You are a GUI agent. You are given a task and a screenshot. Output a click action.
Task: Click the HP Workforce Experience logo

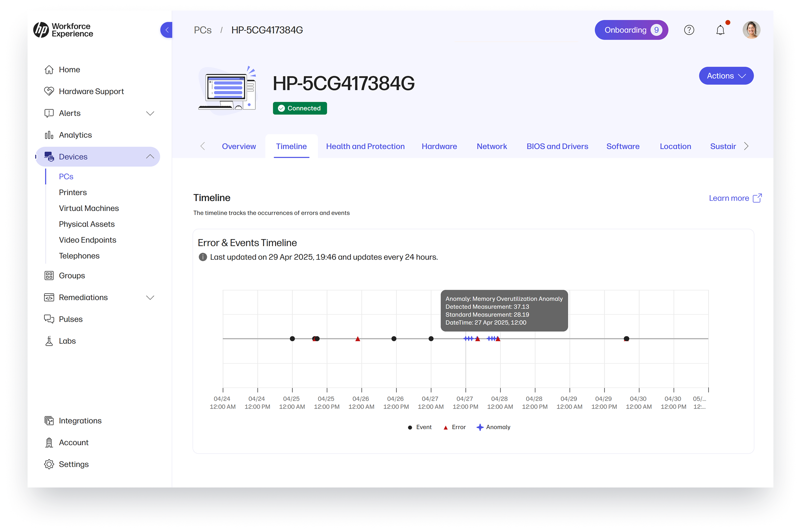[63, 30]
